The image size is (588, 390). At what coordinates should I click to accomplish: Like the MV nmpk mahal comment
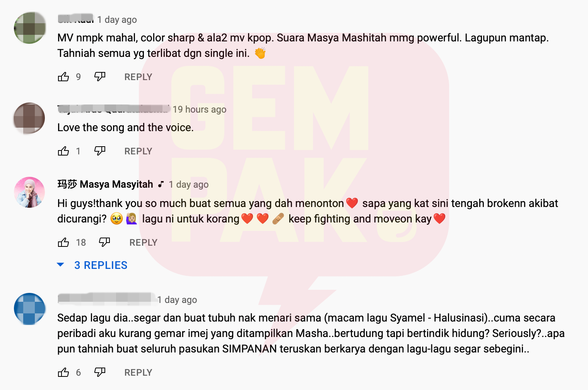(x=63, y=77)
